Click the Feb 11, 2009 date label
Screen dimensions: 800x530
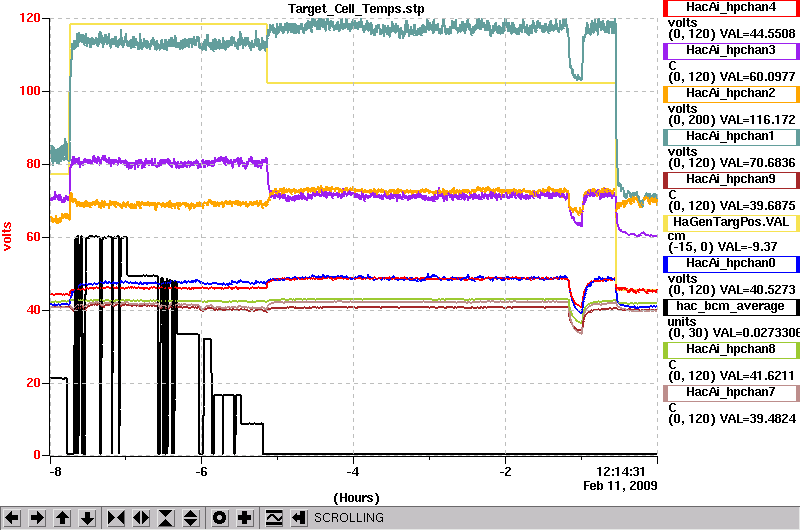pos(620,486)
